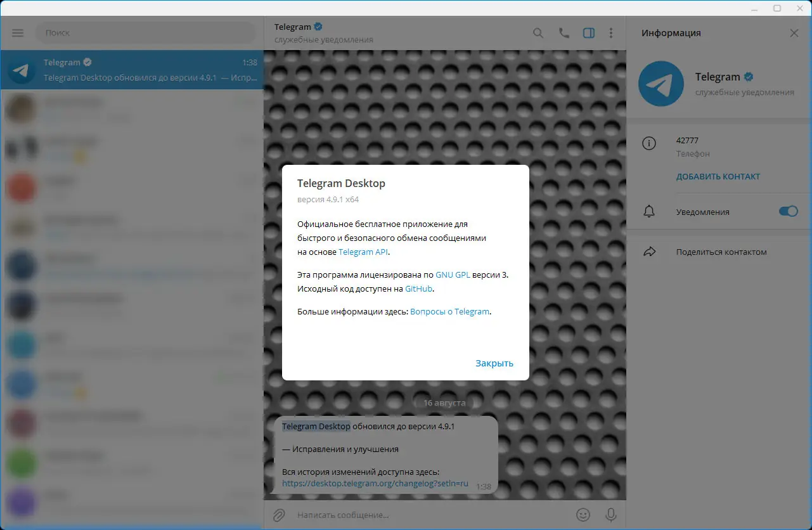This screenshot has height=530, width=812.
Task: Click the Telegram avatar in the Информация panel
Action: [x=661, y=84]
